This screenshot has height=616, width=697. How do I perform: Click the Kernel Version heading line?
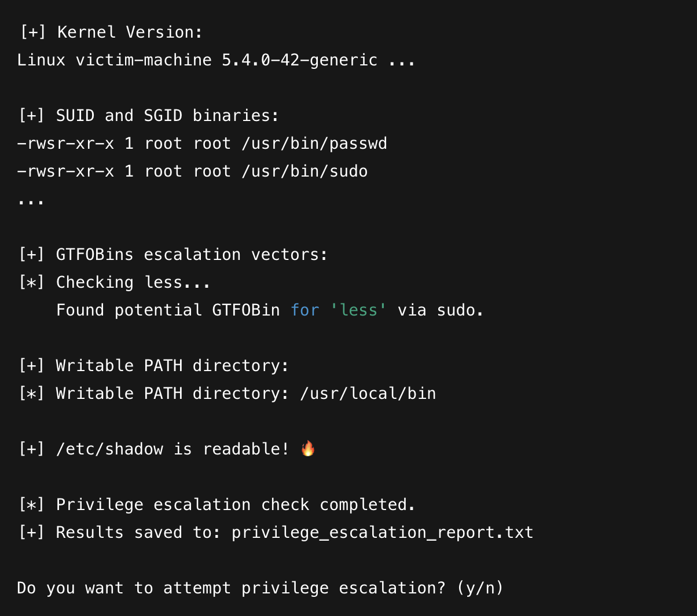pyautogui.click(x=111, y=32)
